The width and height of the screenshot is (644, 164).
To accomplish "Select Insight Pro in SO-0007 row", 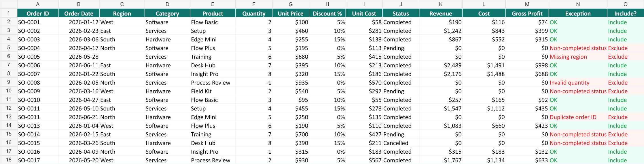I will pyautogui.click(x=213, y=74).
